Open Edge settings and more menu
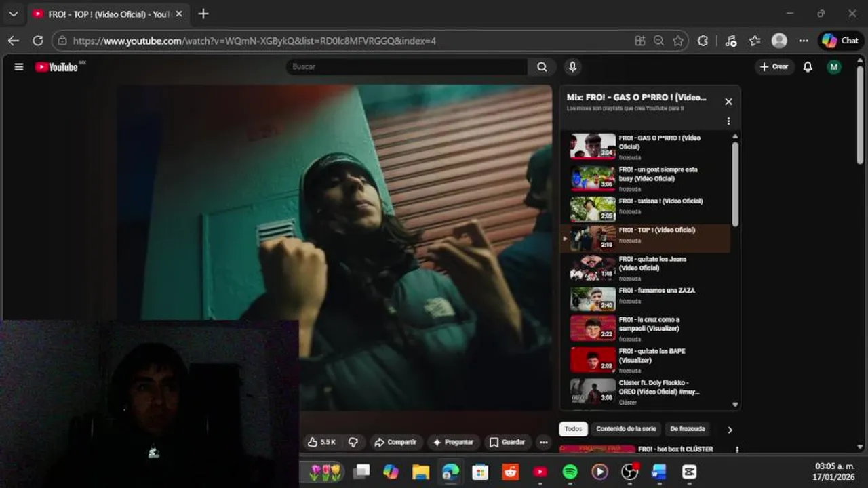 point(804,41)
